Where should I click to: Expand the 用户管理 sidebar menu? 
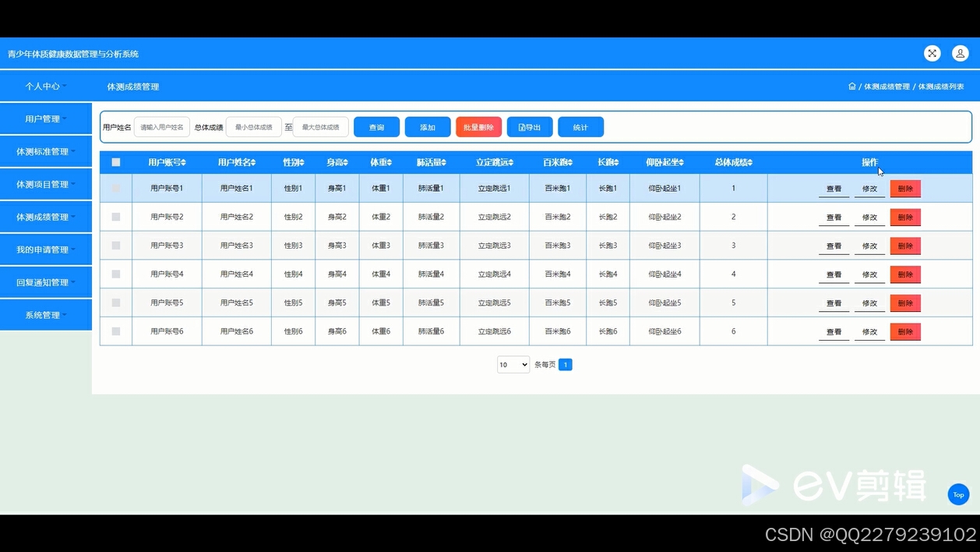pyautogui.click(x=46, y=119)
